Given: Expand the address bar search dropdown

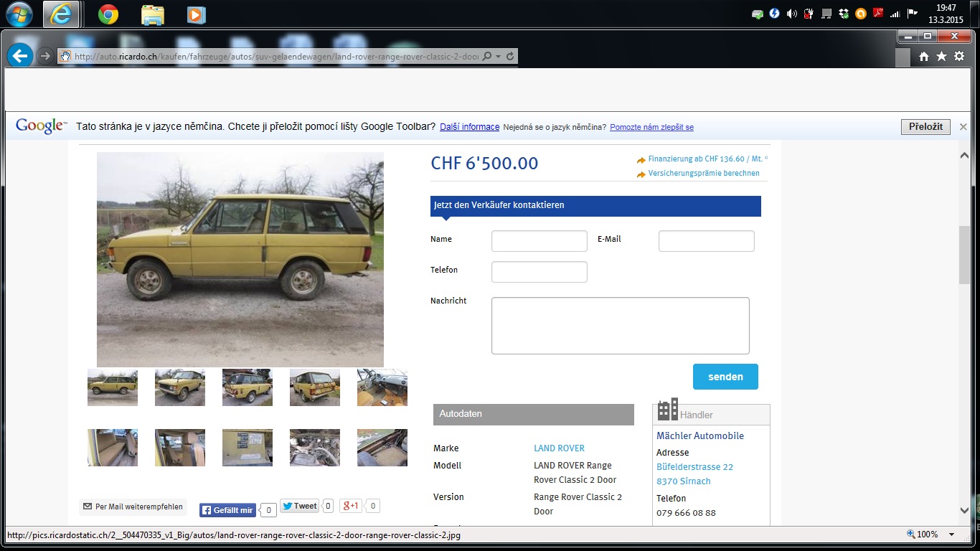Looking at the screenshot, I should (499, 57).
